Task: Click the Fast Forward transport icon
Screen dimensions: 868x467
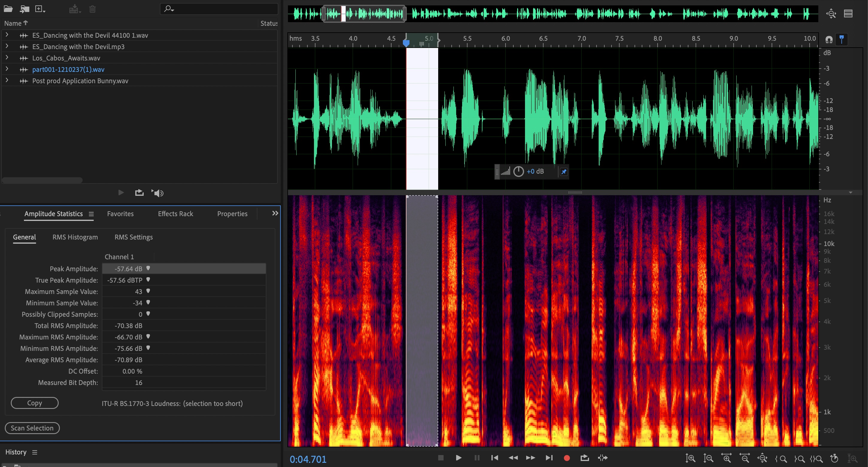Action: click(530, 458)
